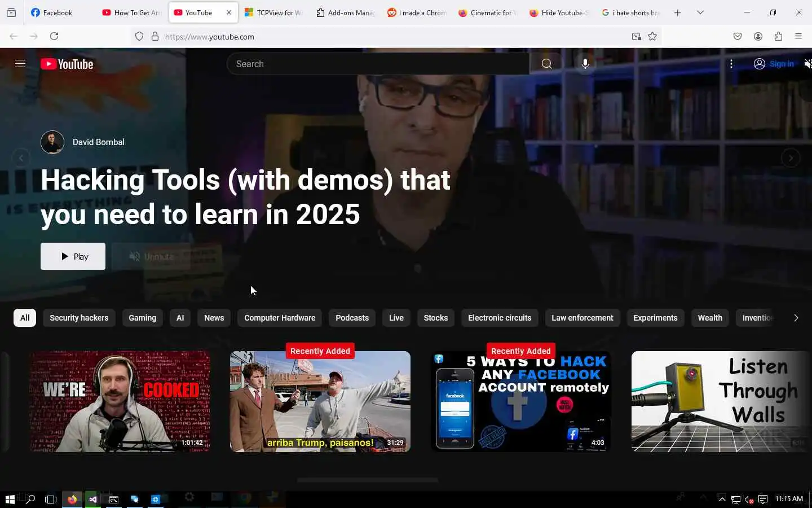The width and height of the screenshot is (812, 508).
Task: Open a new browser tab with plus
Action: coord(677,12)
